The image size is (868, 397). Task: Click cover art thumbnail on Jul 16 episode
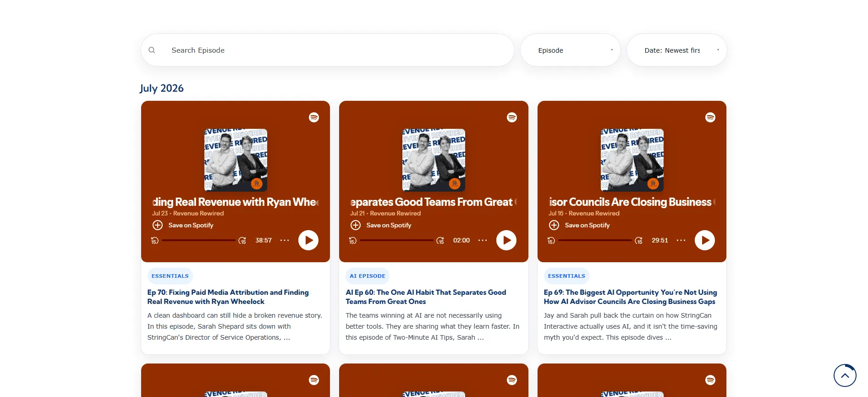[x=632, y=160]
